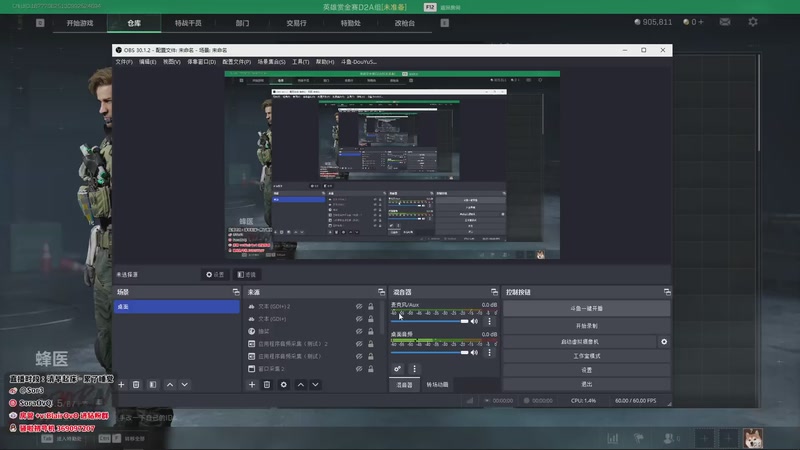Toggle lock on 窗口采集 2 source
Screen dimensions: 800x450
click(x=371, y=369)
